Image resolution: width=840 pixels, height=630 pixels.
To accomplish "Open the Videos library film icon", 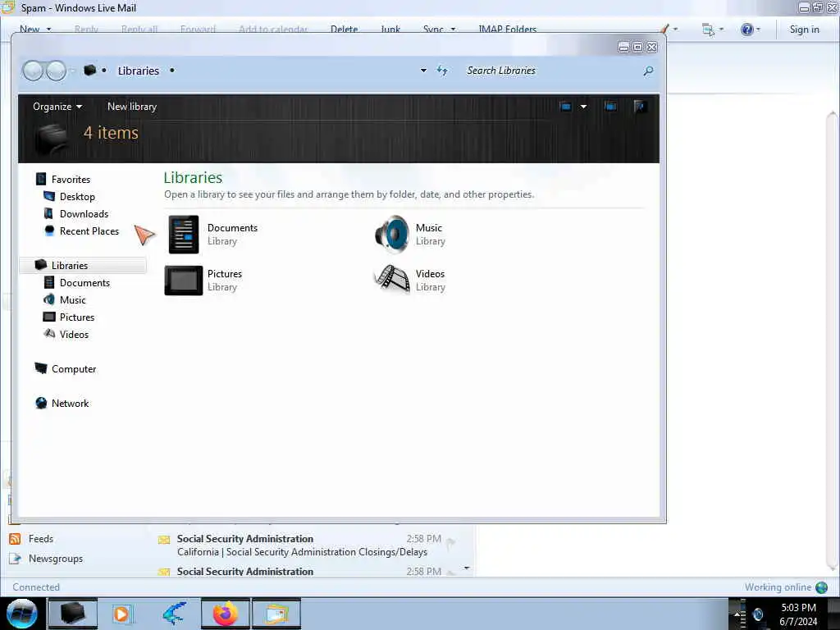I will coord(392,279).
